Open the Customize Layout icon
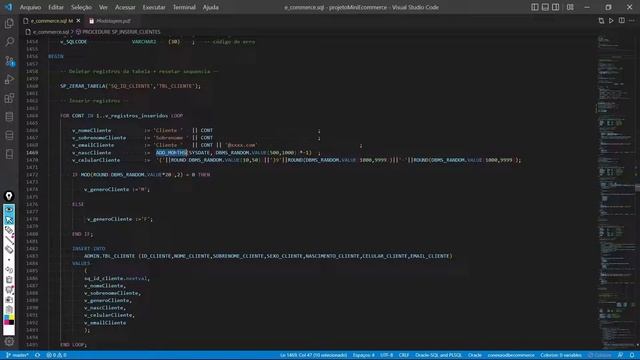This screenshot has width=640, height=360. 570,7
